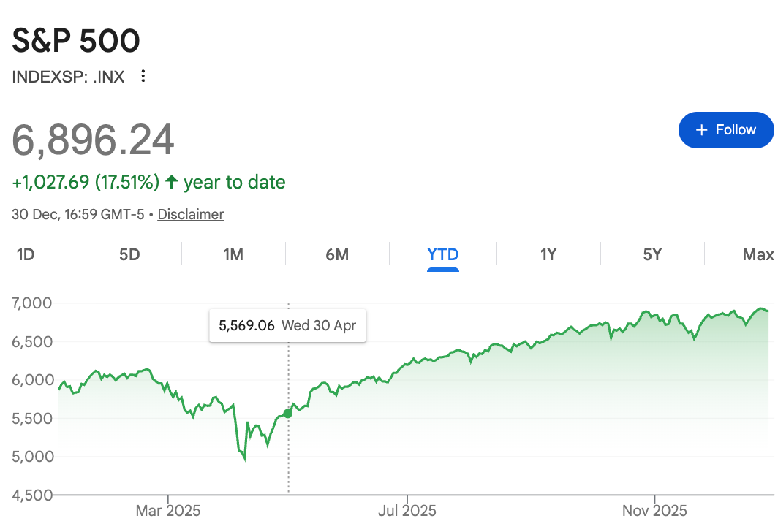This screenshot has height=532, width=778.
Task: Click the plus icon inside the Follow button
Action: coord(703,129)
